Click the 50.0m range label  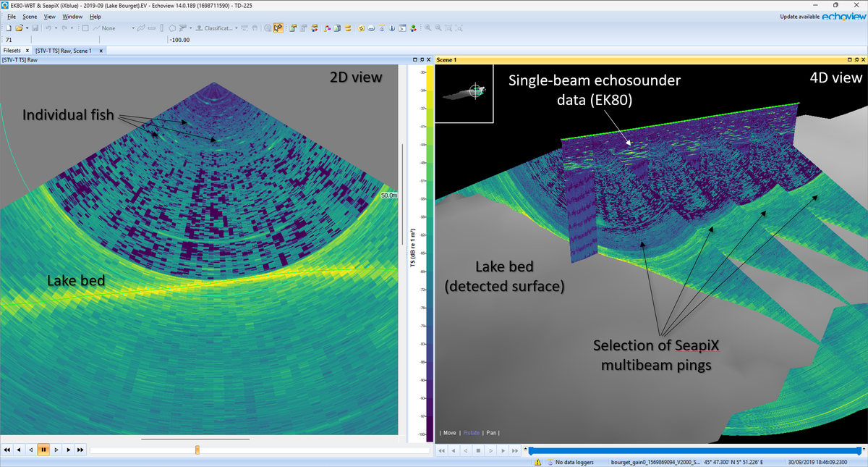pos(390,195)
